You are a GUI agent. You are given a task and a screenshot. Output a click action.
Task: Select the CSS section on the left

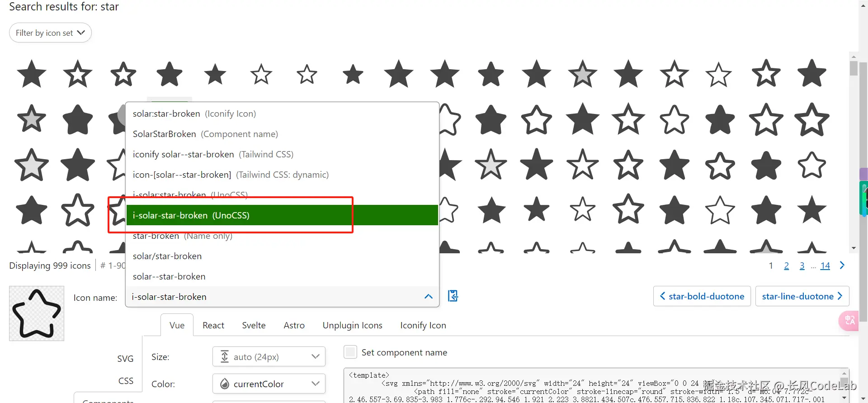coord(126,381)
